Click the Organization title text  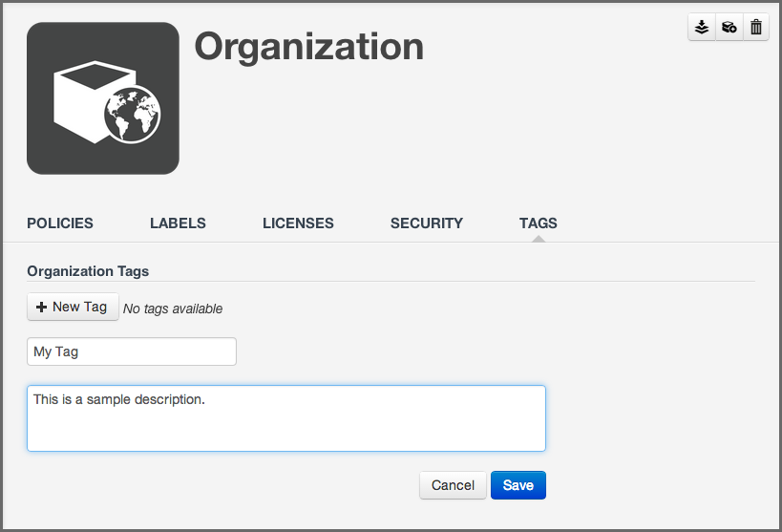tap(309, 48)
